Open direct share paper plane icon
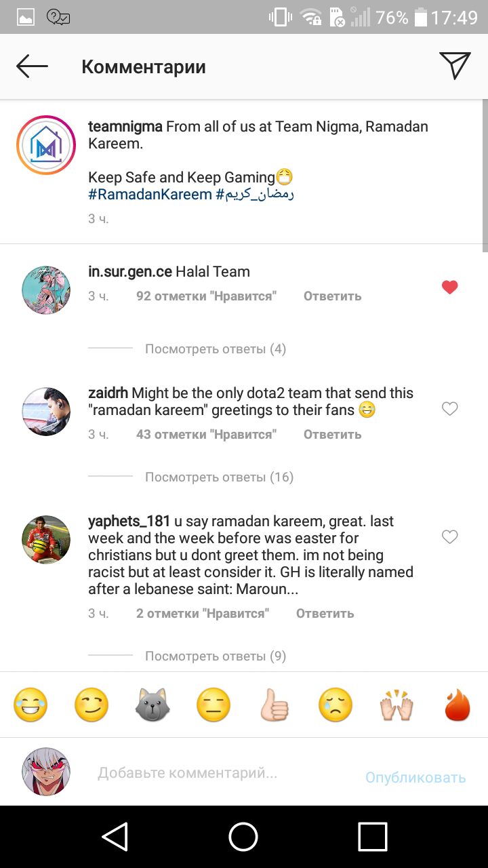This screenshot has height=868, width=488. point(455,66)
